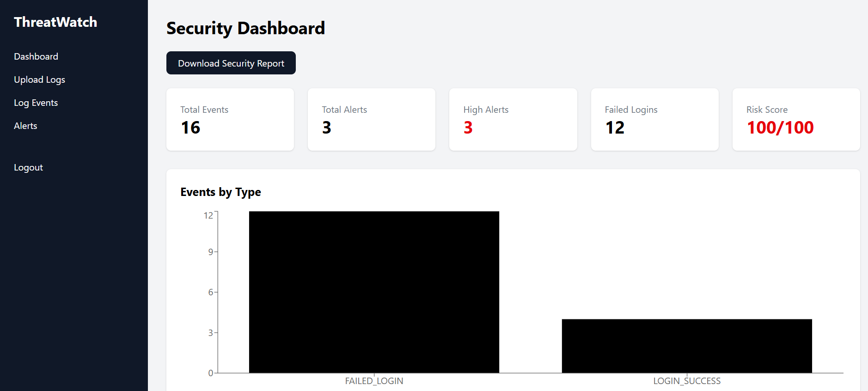
Task: Click the Risk Score 100/100 value
Action: coord(780,128)
